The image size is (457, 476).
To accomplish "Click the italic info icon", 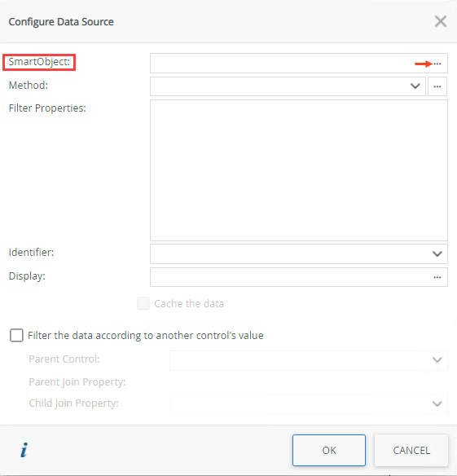I will 24,450.
